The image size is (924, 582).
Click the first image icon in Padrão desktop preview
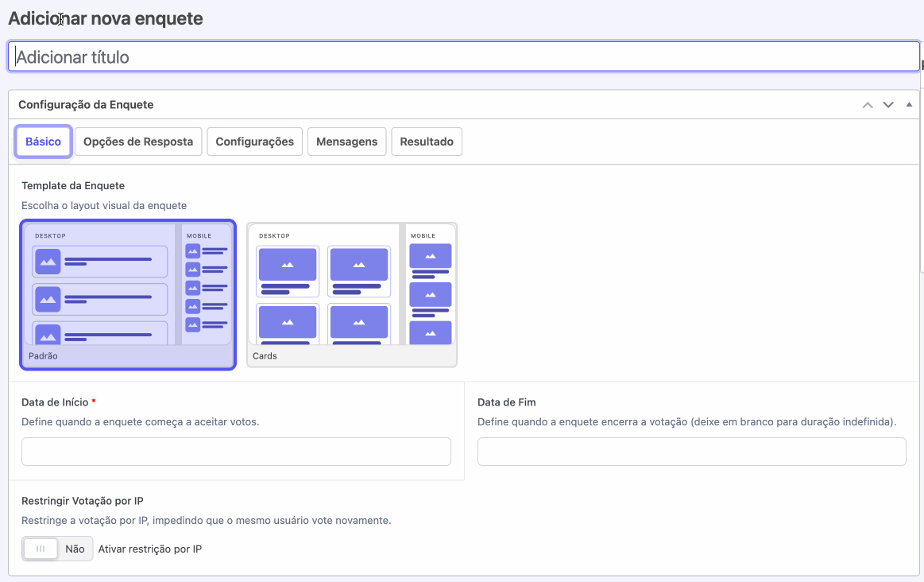coord(48,261)
